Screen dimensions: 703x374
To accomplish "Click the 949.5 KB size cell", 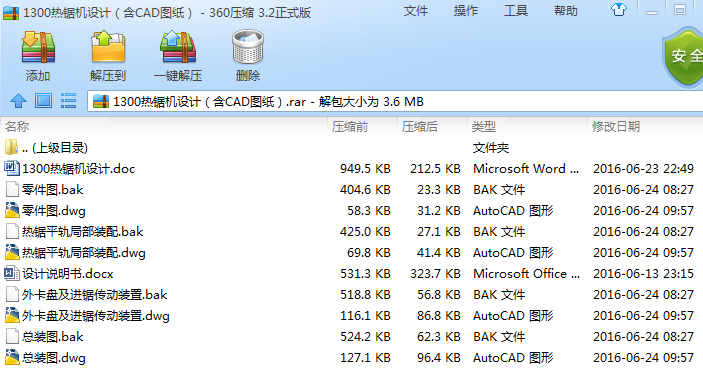I will click(365, 169).
